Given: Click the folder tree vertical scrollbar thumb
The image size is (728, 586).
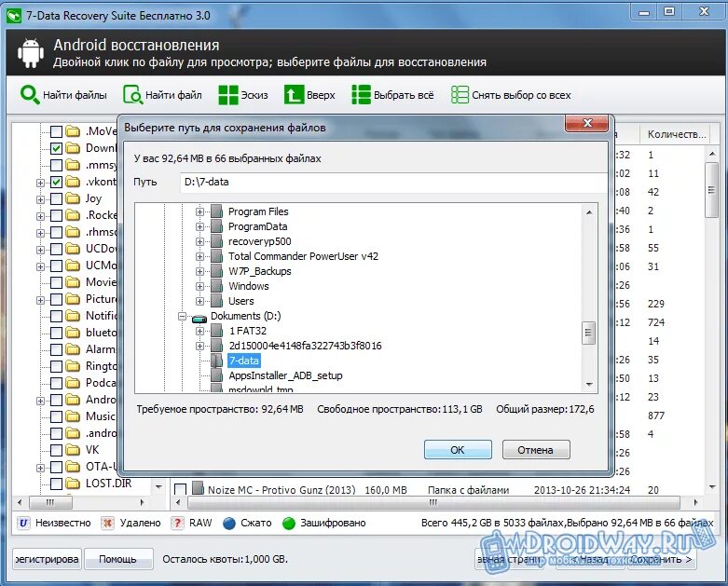Looking at the screenshot, I should pyautogui.click(x=588, y=333).
